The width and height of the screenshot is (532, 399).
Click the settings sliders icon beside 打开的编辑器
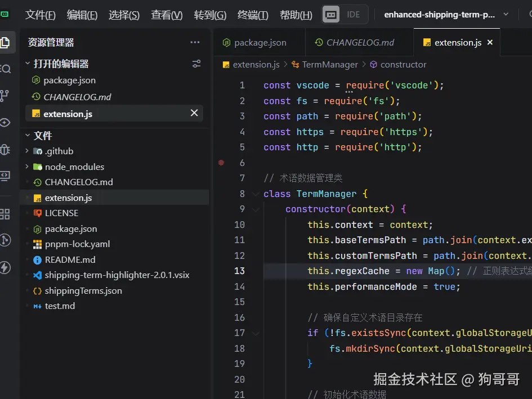pos(196,64)
